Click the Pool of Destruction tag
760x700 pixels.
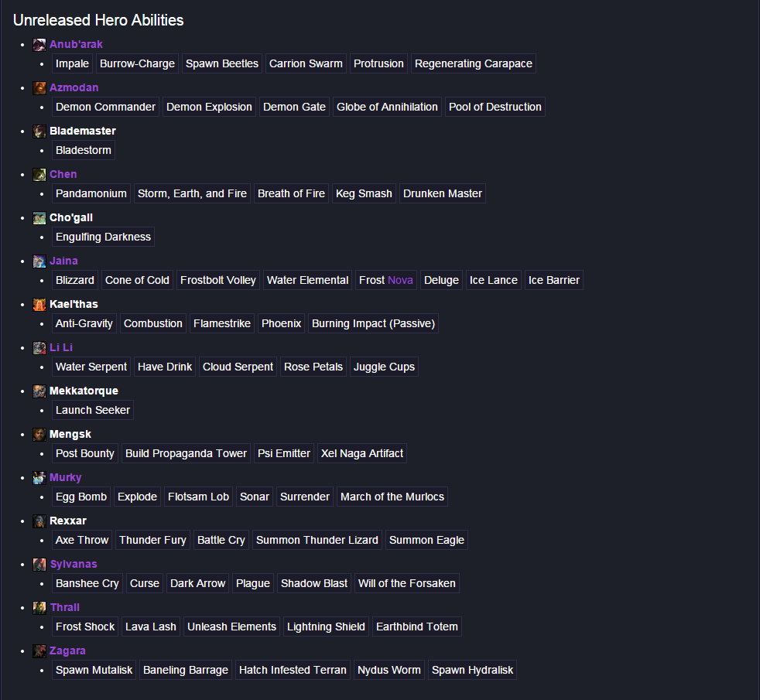495,107
